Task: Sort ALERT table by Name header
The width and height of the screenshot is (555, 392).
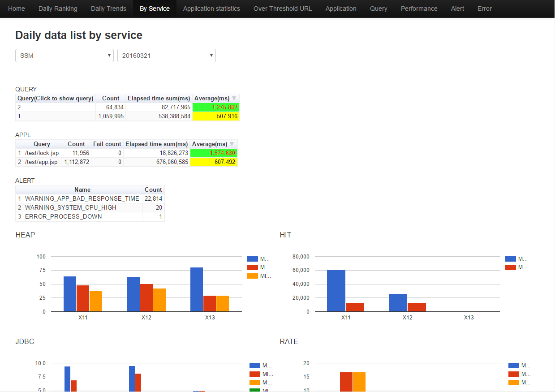Action: pyautogui.click(x=82, y=190)
